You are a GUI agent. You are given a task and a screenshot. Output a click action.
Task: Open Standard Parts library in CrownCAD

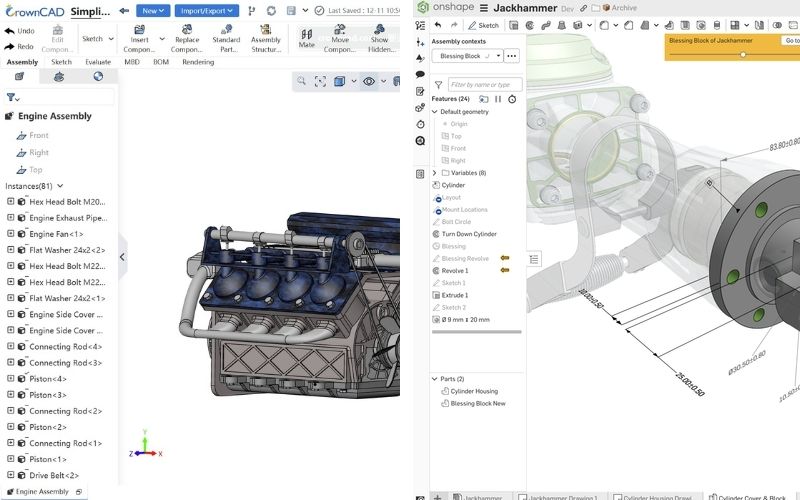pyautogui.click(x=226, y=39)
